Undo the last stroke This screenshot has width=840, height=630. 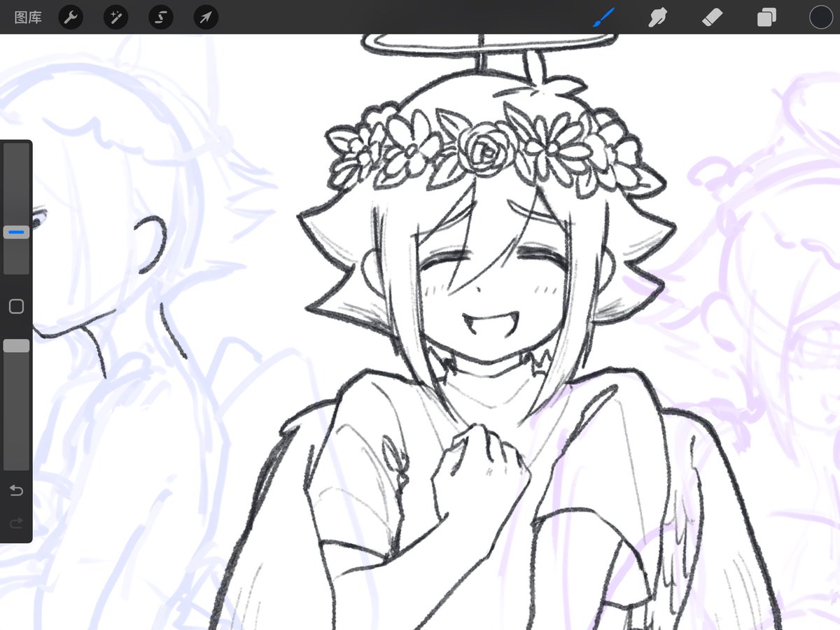click(16, 491)
